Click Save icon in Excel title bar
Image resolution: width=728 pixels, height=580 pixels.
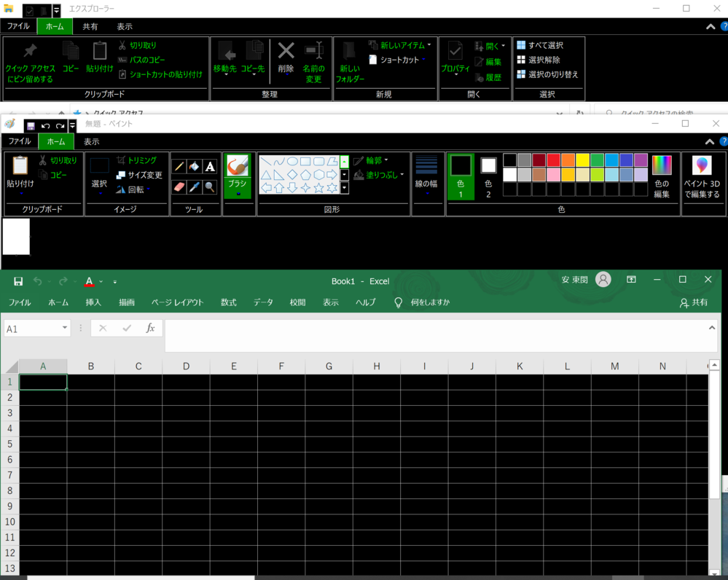[x=18, y=281]
